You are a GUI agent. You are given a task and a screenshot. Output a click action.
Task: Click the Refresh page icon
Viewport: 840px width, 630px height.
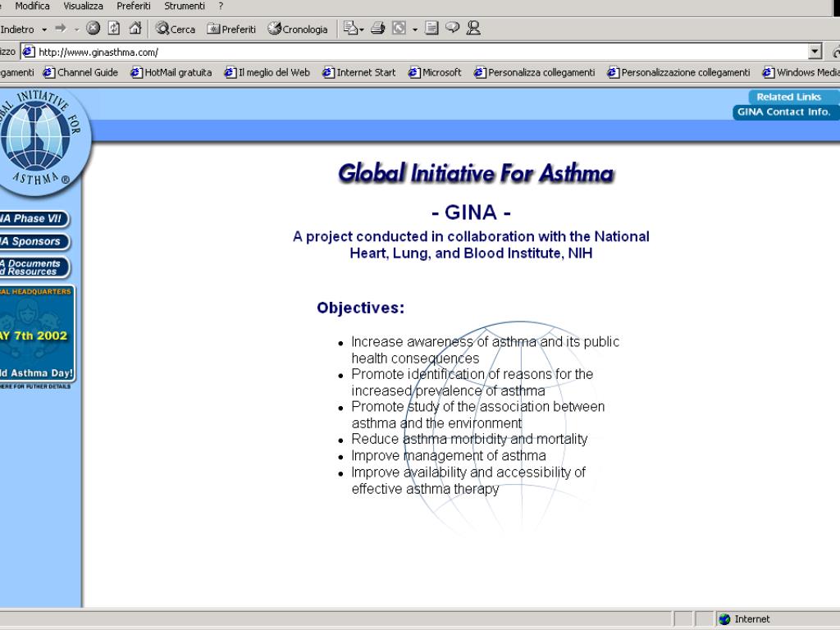113,28
